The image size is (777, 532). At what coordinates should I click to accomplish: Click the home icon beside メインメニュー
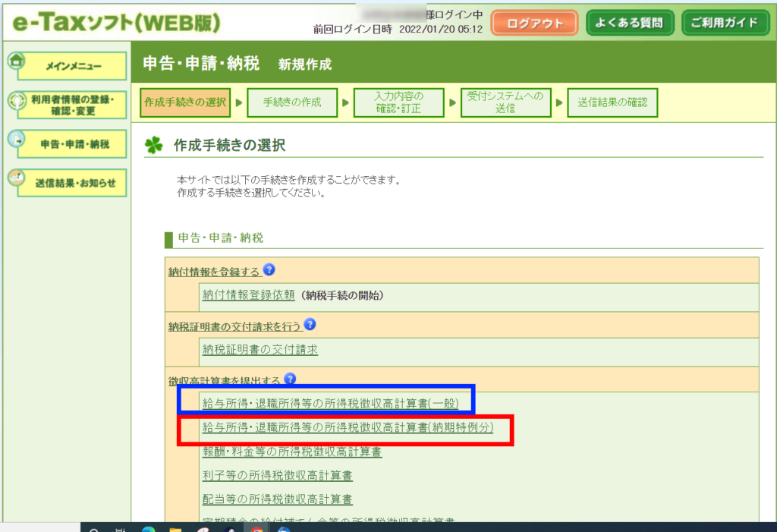pos(14,61)
